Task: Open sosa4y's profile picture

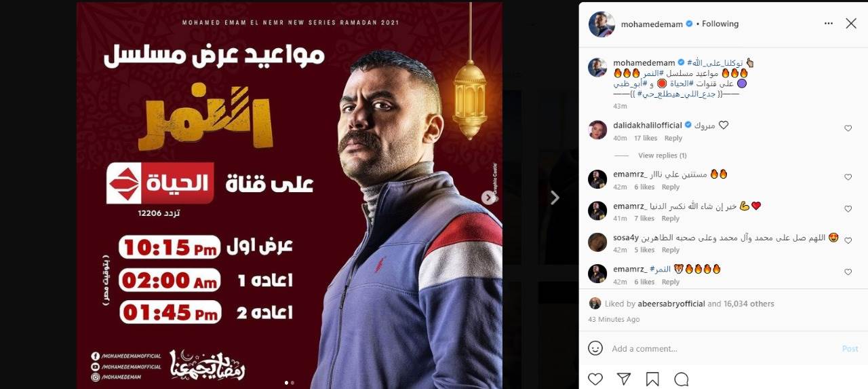Action: 597,242
